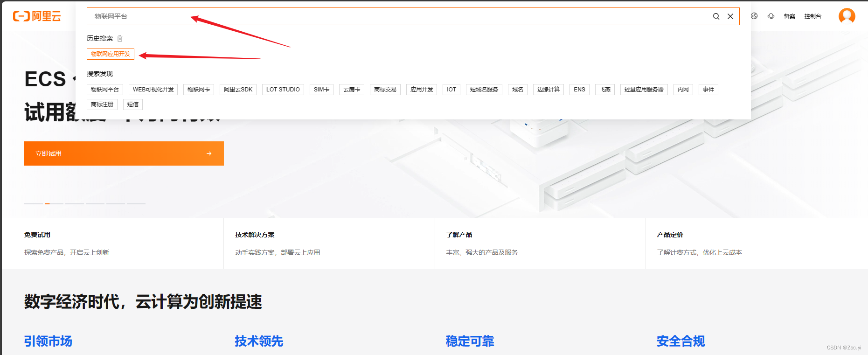Select suggestion tag IOT
Viewport: 868px width, 355px height.
point(451,90)
